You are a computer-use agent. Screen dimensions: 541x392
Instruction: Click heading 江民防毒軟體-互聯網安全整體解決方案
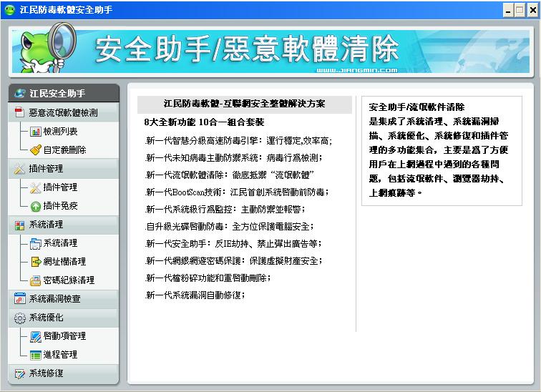tap(244, 104)
